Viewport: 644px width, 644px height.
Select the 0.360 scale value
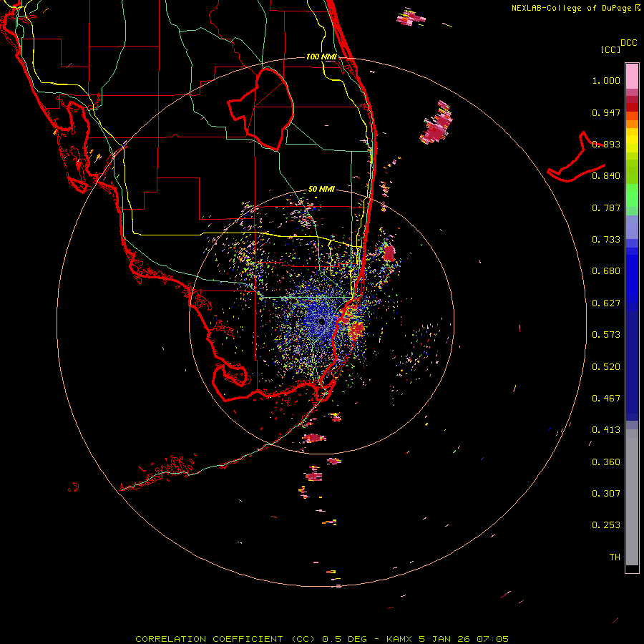(x=606, y=462)
